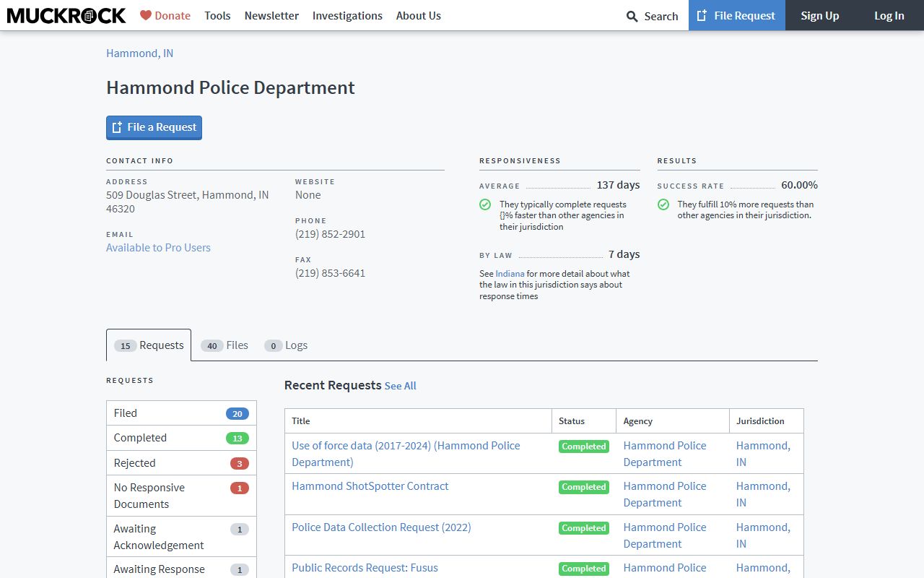Open Public Records Request: Fusus
Image resolution: width=924 pixels, height=578 pixels.
[x=365, y=568]
